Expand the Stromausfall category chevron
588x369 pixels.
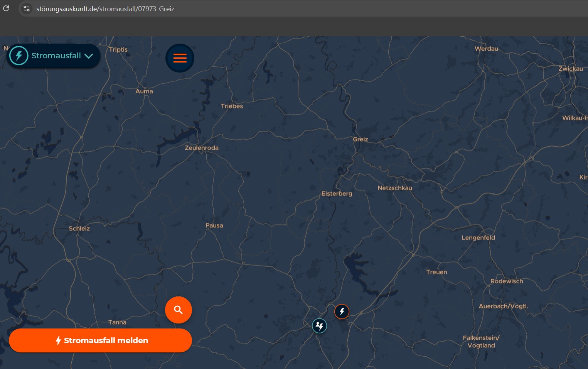89,56
